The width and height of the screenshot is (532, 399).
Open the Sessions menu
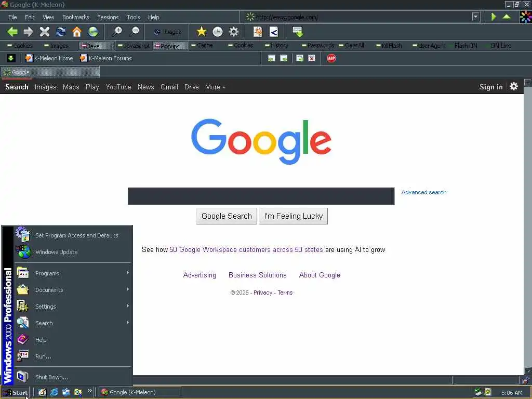pyautogui.click(x=108, y=17)
